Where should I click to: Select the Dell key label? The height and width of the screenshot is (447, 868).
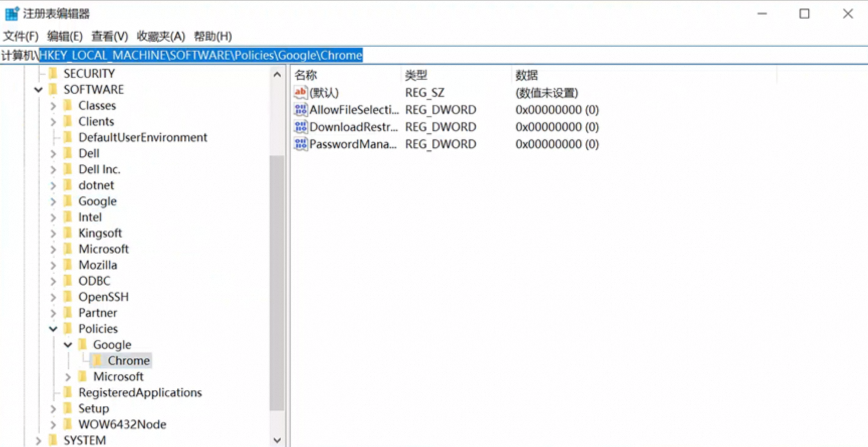tap(89, 153)
